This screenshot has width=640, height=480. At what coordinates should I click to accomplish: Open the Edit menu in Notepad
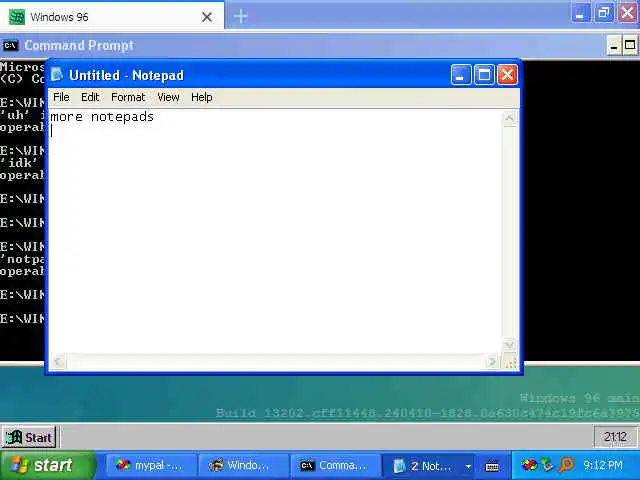[x=90, y=97]
